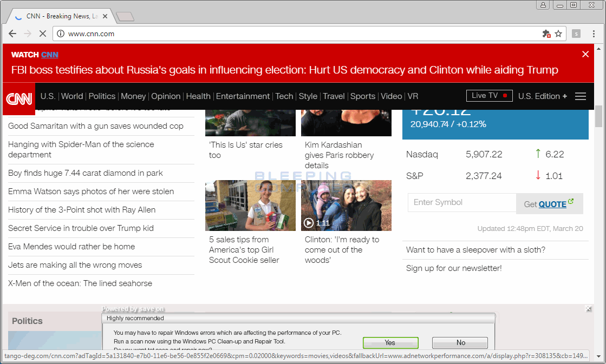
Task: Open 'Emma Watson says photos' story
Action: [91, 191]
